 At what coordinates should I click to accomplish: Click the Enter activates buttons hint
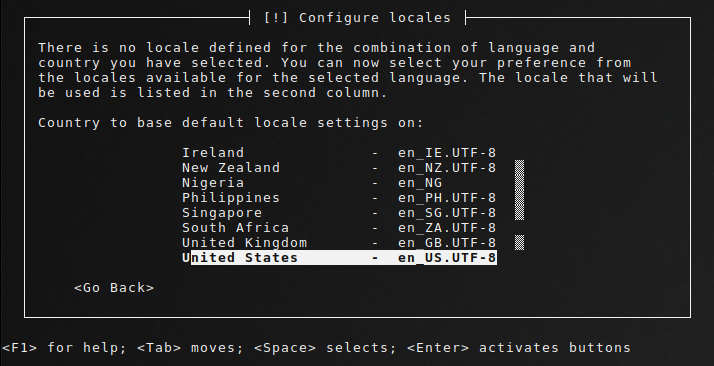coord(519,348)
